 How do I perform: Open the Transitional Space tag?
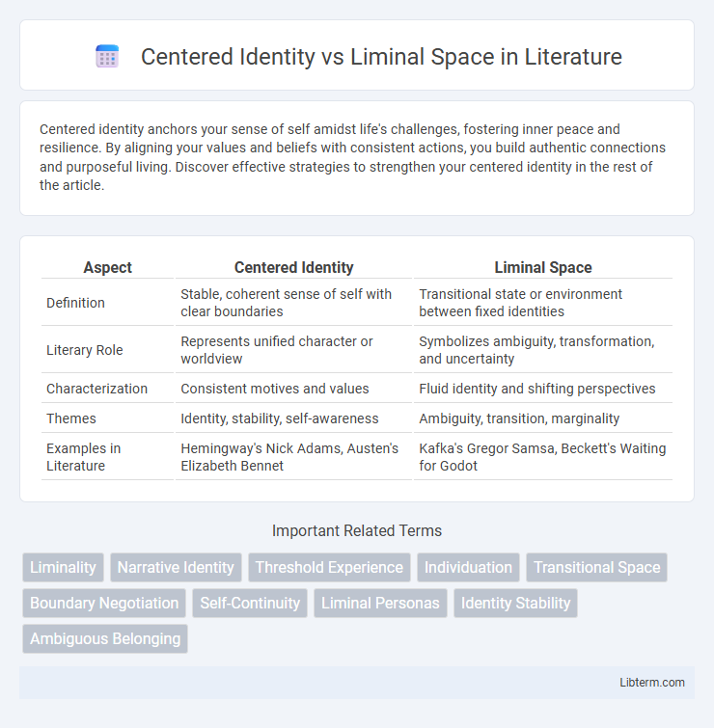pyautogui.click(x=597, y=567)
